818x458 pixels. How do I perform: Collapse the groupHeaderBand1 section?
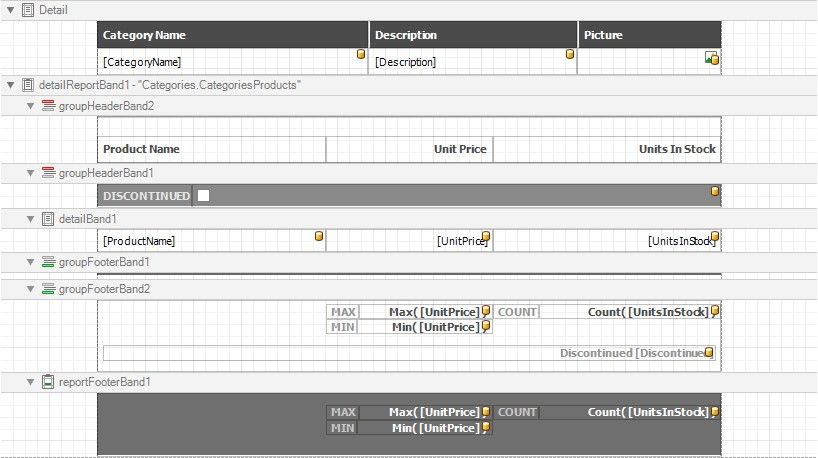tap(31, 173)
